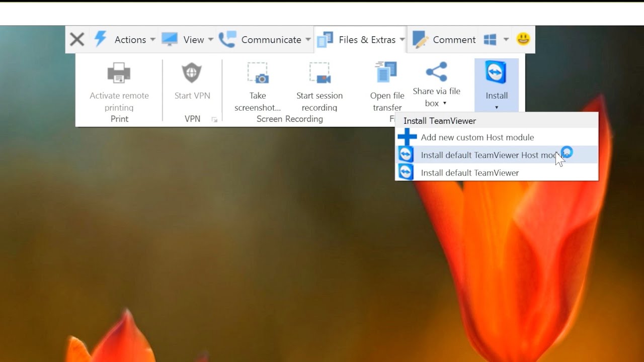Click icon beside Install default TeamViewer

pos(406,172)
